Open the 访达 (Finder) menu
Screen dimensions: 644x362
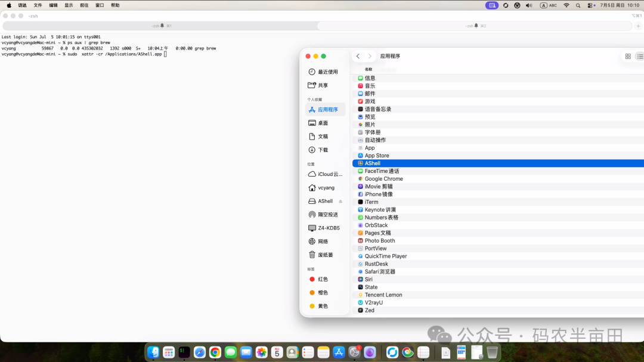pyautogui.click(x=22, y=5)
